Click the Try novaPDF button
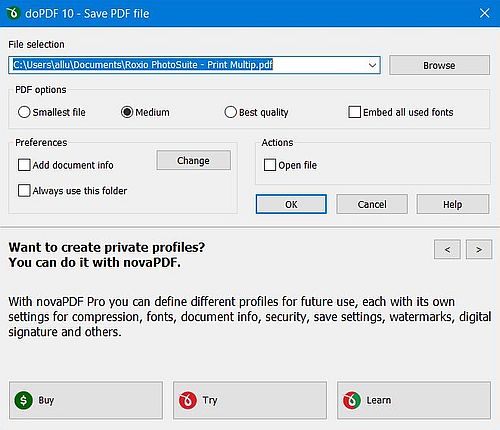Image resolution: width=500 pixels, height=430 pixels. point(250,400)
